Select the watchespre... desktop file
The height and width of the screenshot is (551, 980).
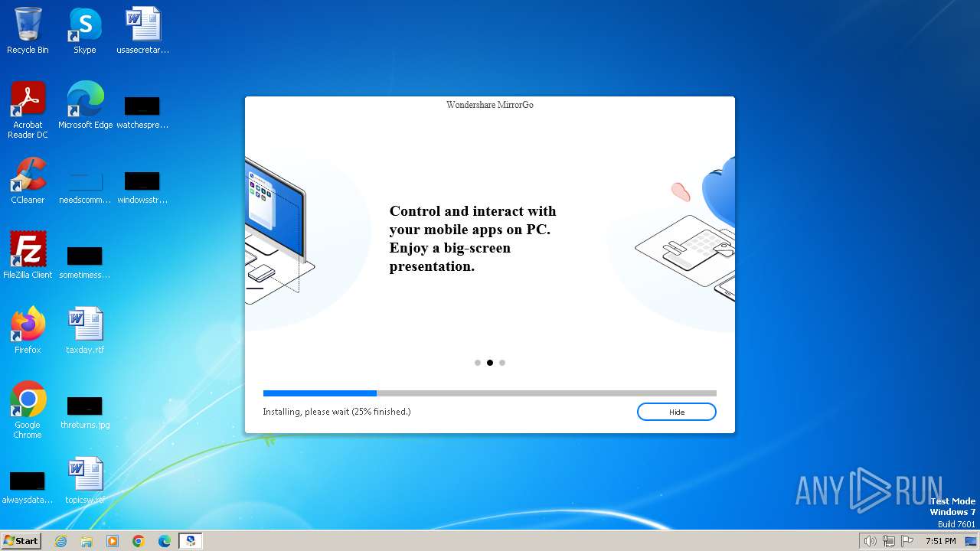(142, 112)
